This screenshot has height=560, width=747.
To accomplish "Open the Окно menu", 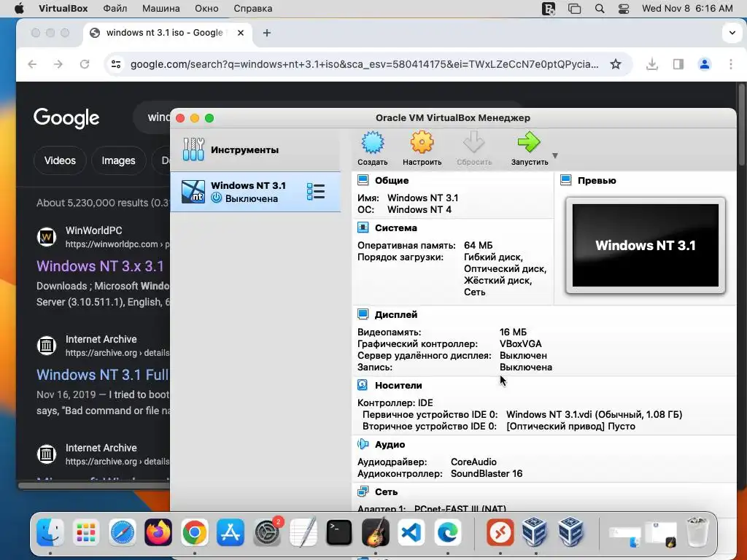I will point(206,9).
